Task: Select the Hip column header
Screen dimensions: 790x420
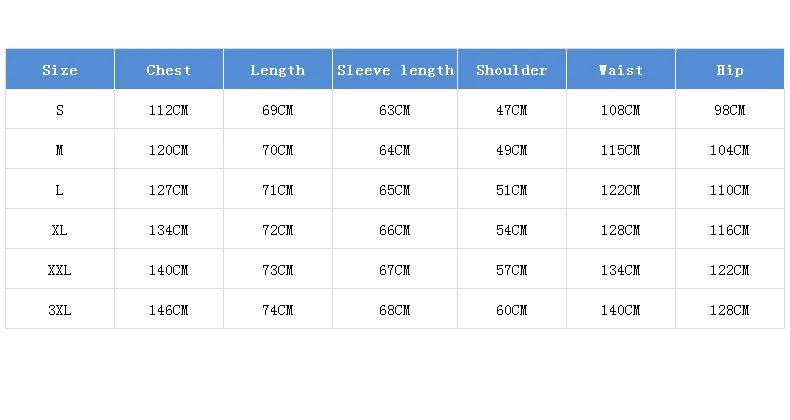Action: pos(729,70)
